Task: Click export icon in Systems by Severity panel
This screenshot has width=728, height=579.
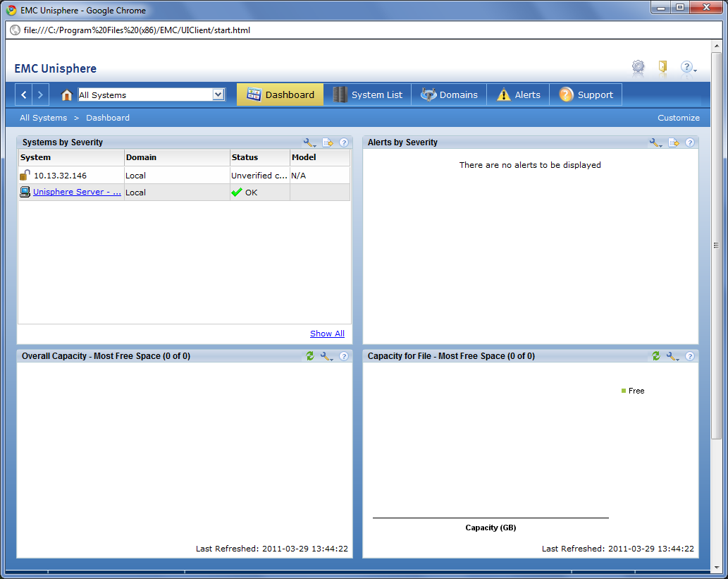Action: [328, 142]
